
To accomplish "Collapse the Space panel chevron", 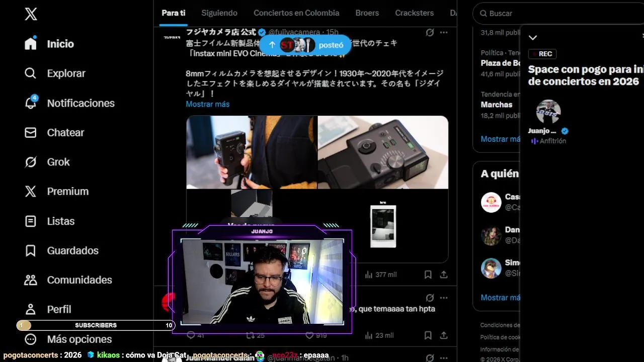I will pos(533,38).
